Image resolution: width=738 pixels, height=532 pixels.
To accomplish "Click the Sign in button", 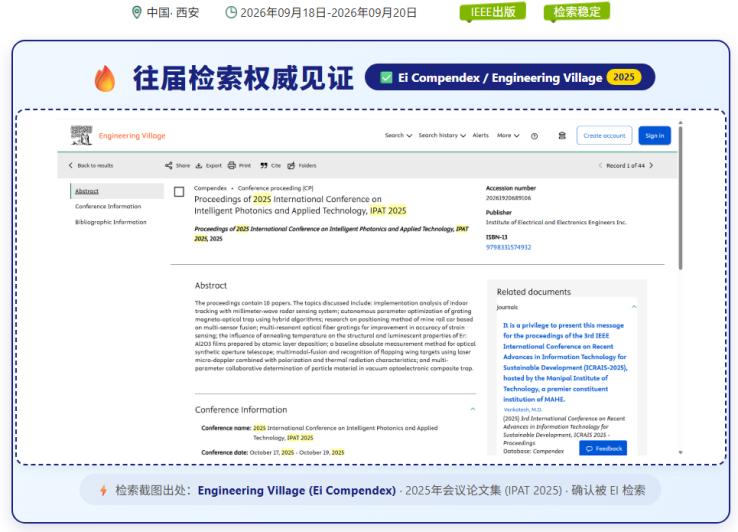I will click(655, 136).
